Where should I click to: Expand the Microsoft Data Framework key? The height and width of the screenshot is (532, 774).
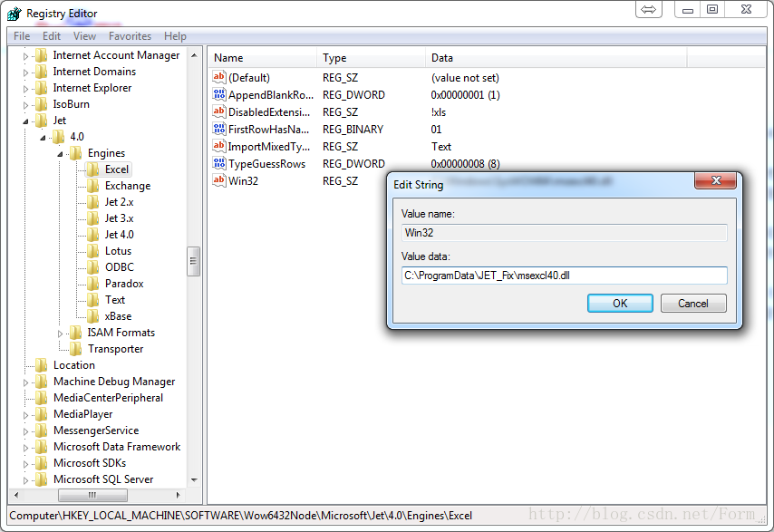tap(25, 448)
